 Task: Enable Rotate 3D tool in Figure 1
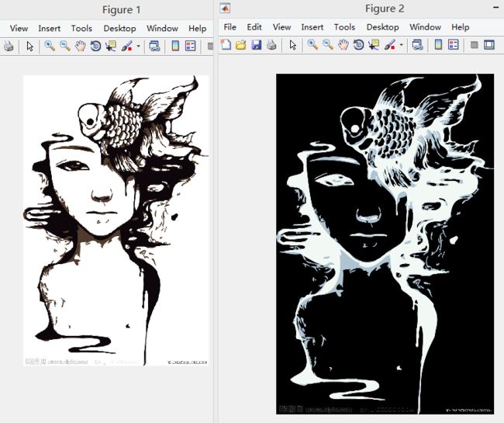click(95, 46)
